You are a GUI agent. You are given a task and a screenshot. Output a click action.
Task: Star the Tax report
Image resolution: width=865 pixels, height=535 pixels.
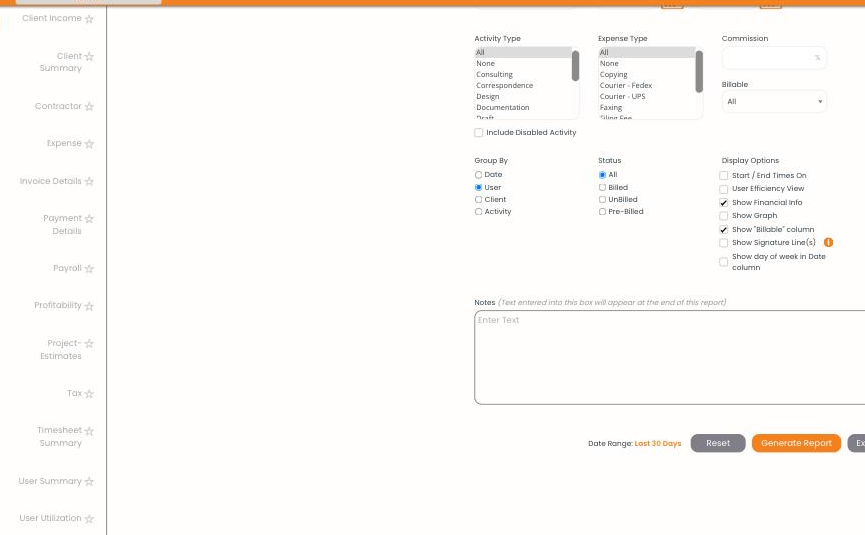[x=89, y=394]
